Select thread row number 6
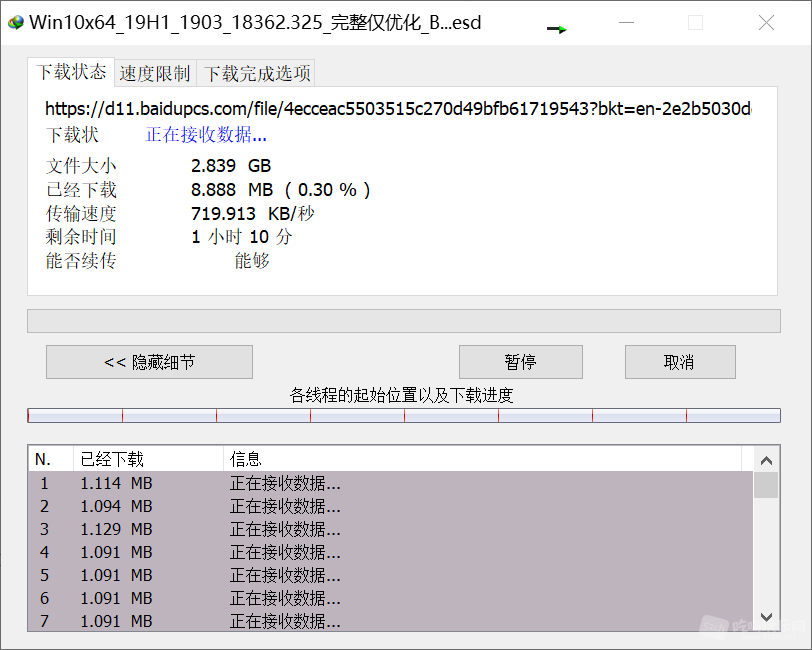Screen dimensions: 812x650 390,598
